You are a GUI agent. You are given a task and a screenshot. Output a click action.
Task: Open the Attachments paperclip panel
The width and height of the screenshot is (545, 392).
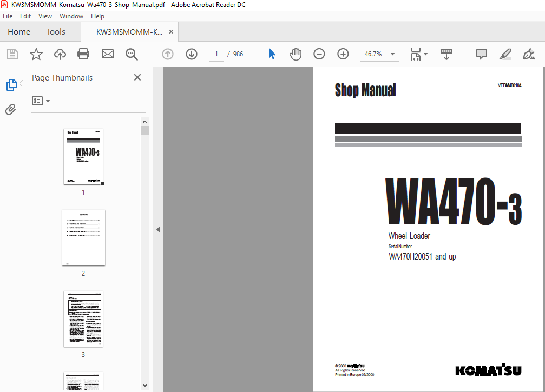[x=11, y=109]
